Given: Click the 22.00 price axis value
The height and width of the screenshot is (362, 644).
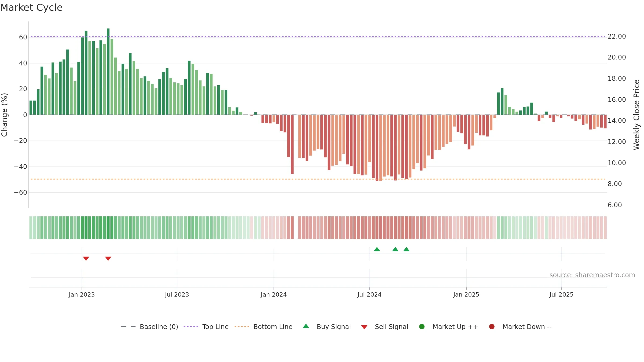Looking at the screenshot, I should click(617, 36).
